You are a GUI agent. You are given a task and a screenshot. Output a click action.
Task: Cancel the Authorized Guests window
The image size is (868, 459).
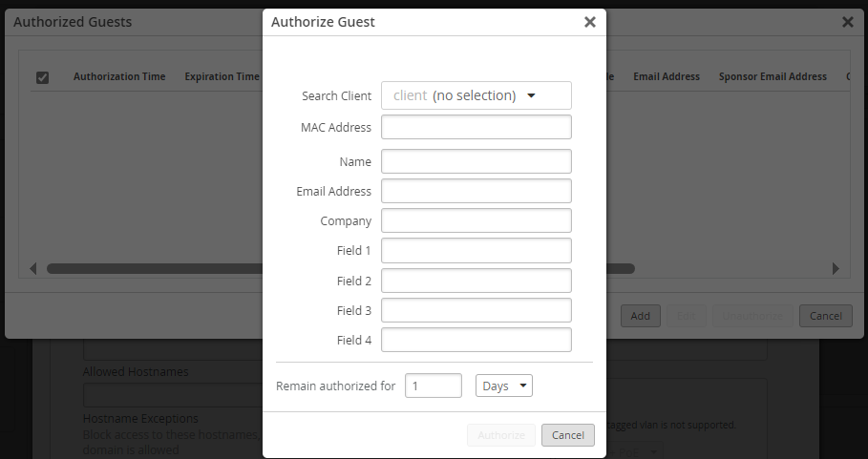tap(825, 316)
